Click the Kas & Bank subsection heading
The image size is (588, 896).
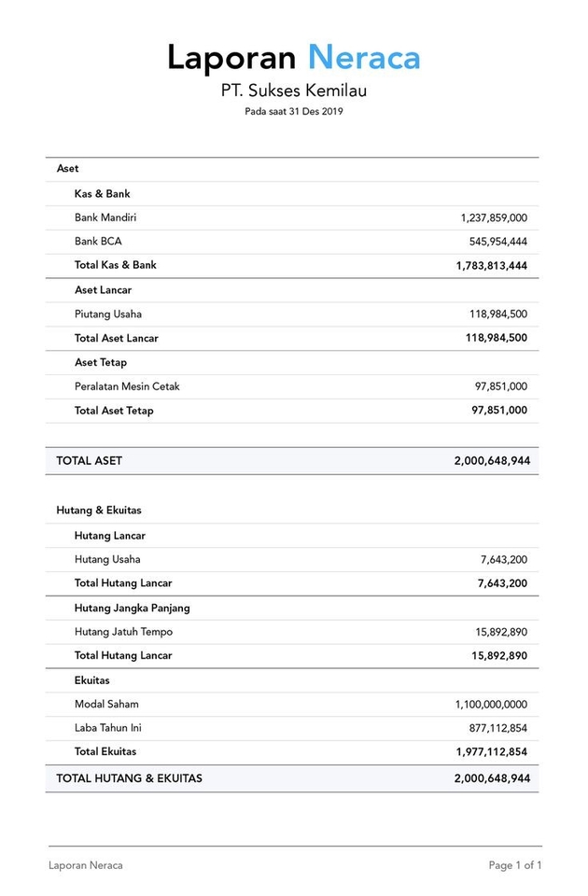103,194
